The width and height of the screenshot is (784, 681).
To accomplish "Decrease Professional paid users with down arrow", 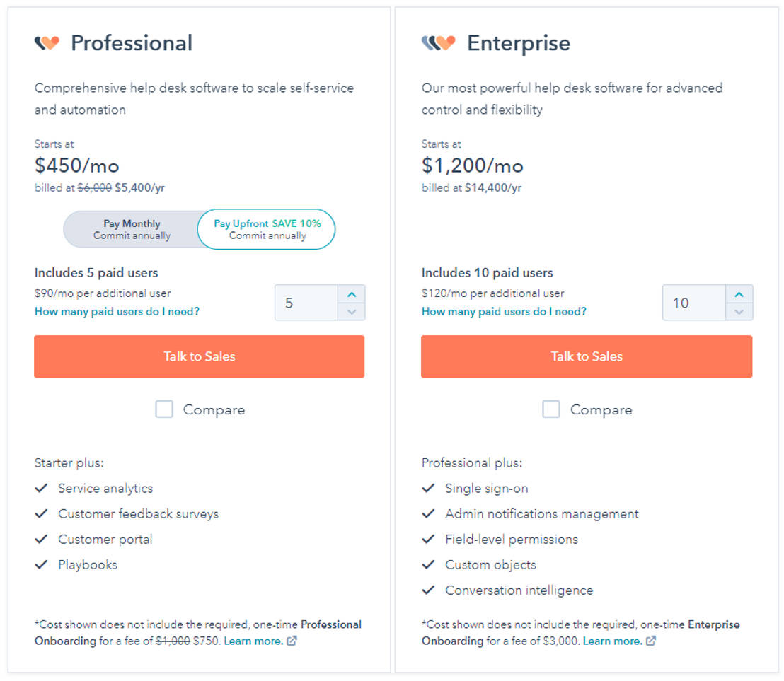I will tap(353, 311).
